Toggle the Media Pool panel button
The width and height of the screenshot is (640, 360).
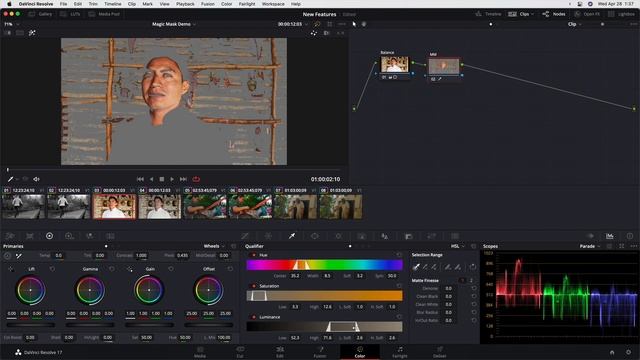point(104,14)
